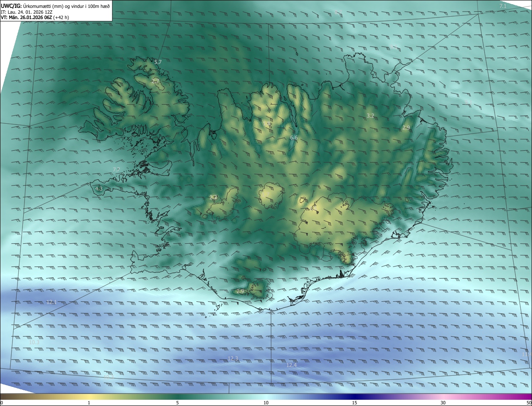Image resolution: width=532 pixels, height=406 pixels.
Task: Click the 'IT: Lau. 24. 01. 2026 12Z' line
Action: [27, 12]
